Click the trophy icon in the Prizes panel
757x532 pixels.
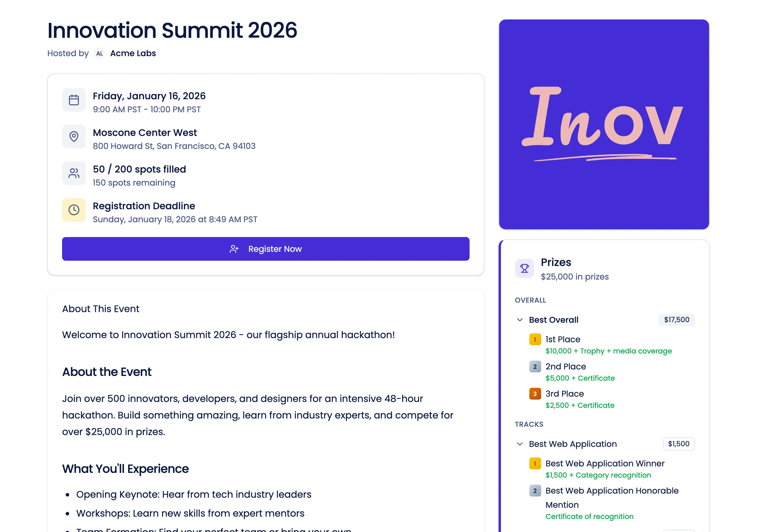524,268
